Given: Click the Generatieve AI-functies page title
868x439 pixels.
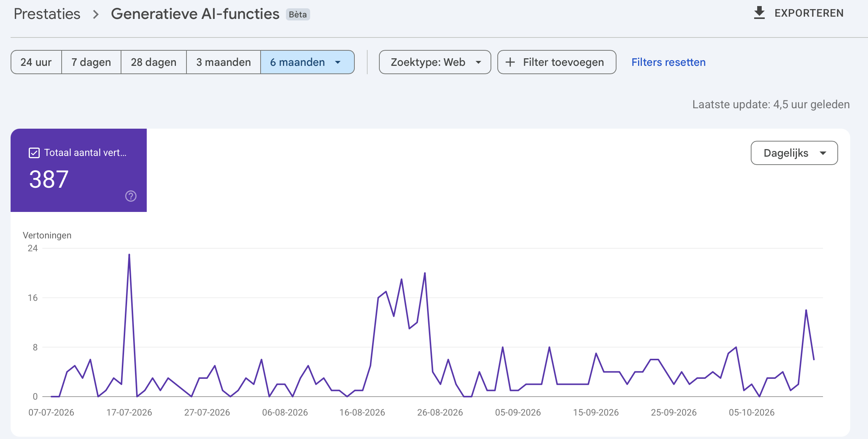Looking at the screenshot, I should pyautogui.click(x=195, y=14).
